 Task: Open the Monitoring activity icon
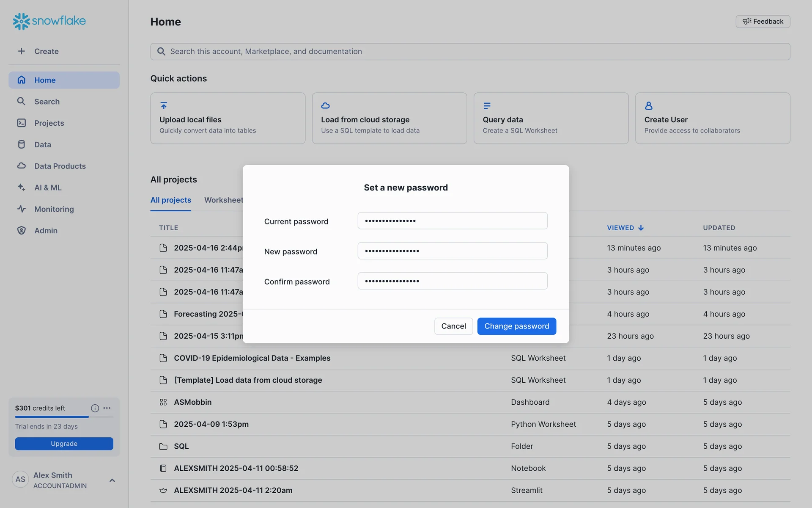[21, 209]
